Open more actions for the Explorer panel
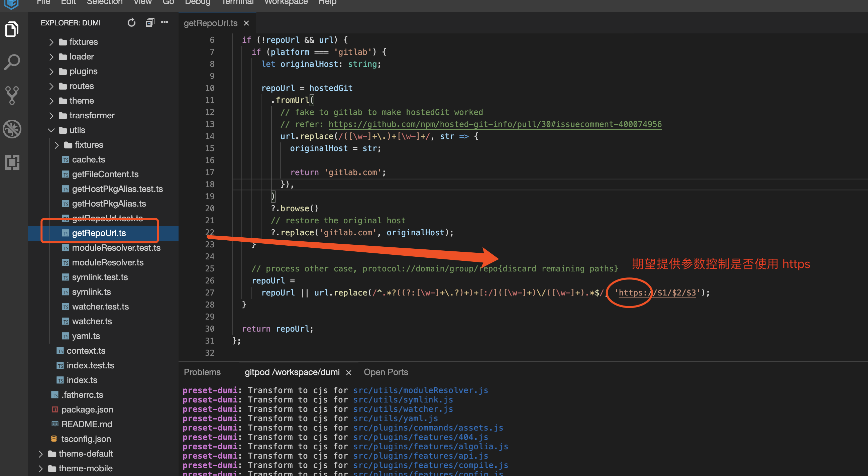Viewport: 868px width, 476px height. click(x=165, y=22)
